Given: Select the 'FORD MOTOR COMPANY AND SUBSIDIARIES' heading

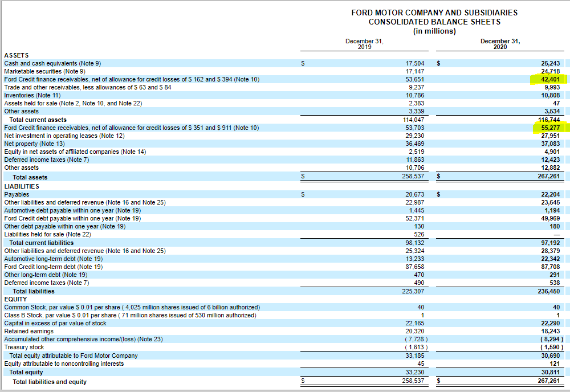Looking at the screenshot, I should pyautogui.click(x=434, y=13).
